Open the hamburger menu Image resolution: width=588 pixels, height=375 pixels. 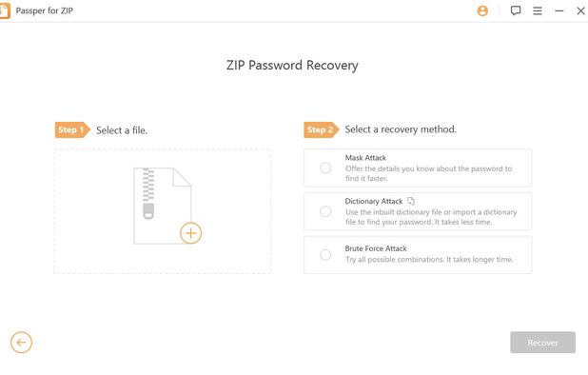[x=538, y=10]
